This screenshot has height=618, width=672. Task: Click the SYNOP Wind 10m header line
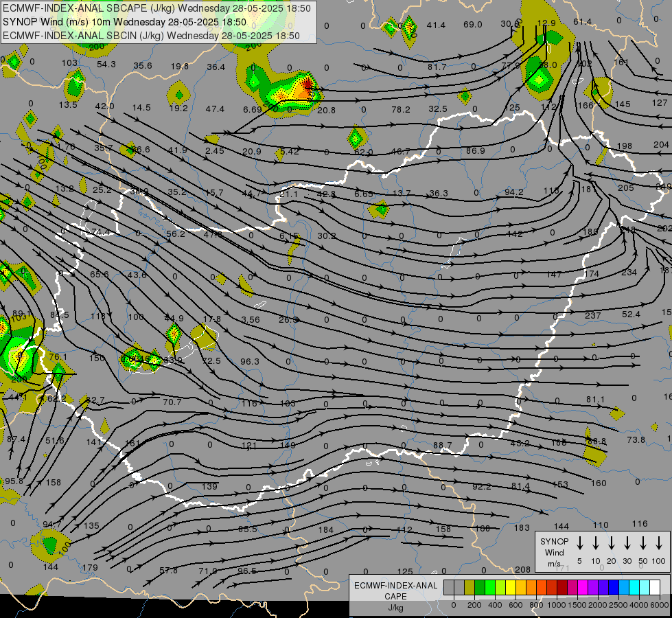pos(125,22)
